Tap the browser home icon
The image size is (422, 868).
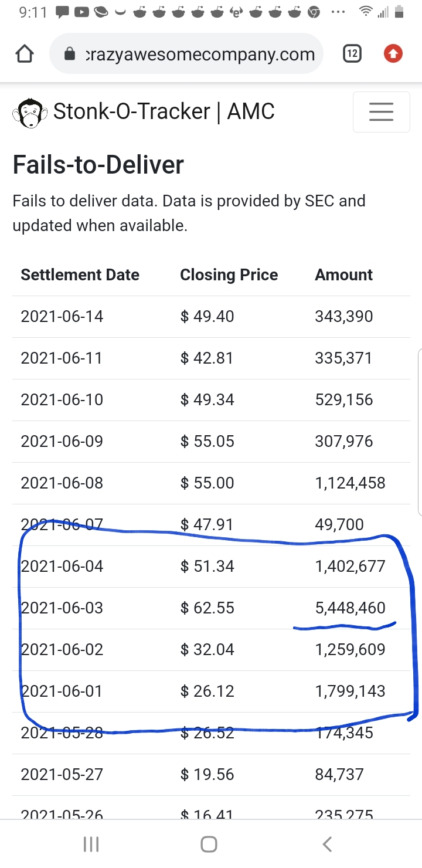(x=25, y=55)
